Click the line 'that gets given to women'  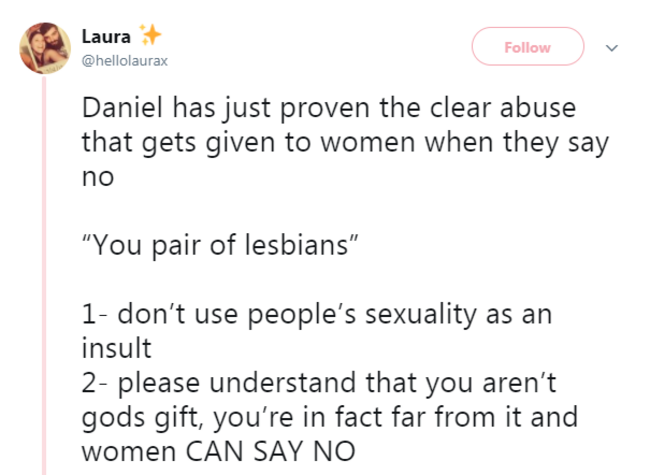click(345, 143)
